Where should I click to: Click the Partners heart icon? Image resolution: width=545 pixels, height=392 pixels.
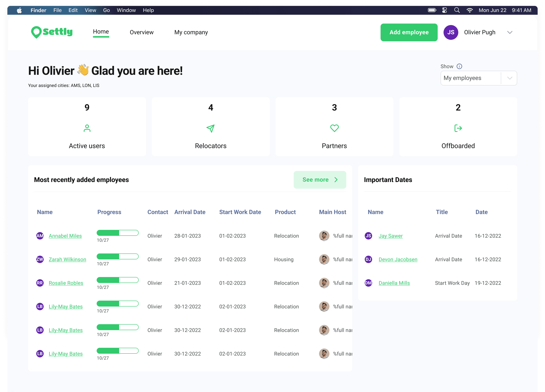(x=334, y=128)
